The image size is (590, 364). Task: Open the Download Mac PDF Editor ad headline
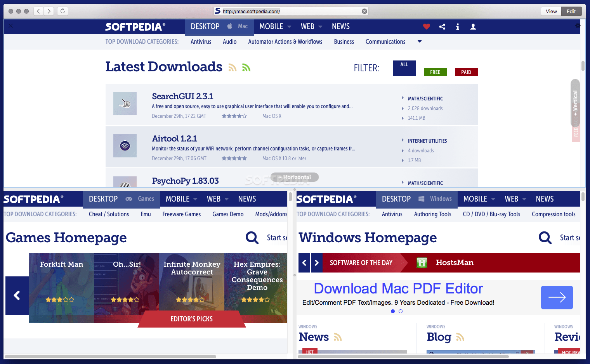point(398,288)
